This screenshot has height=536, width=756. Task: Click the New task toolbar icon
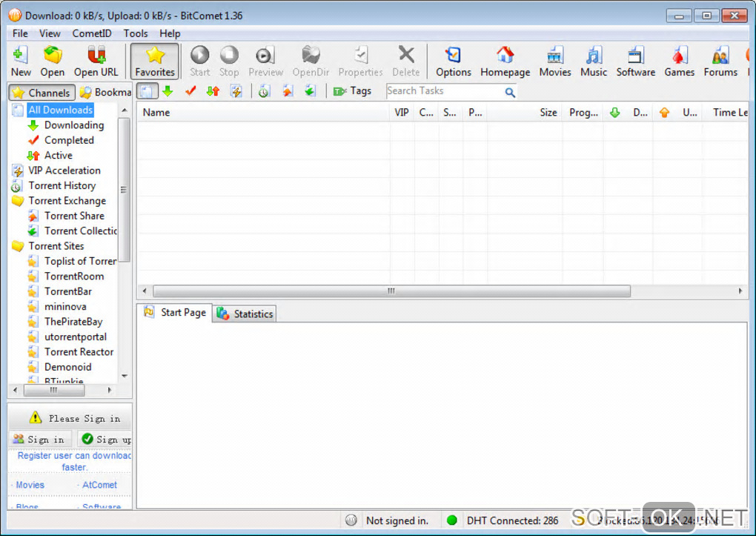(x=21, y=62)
